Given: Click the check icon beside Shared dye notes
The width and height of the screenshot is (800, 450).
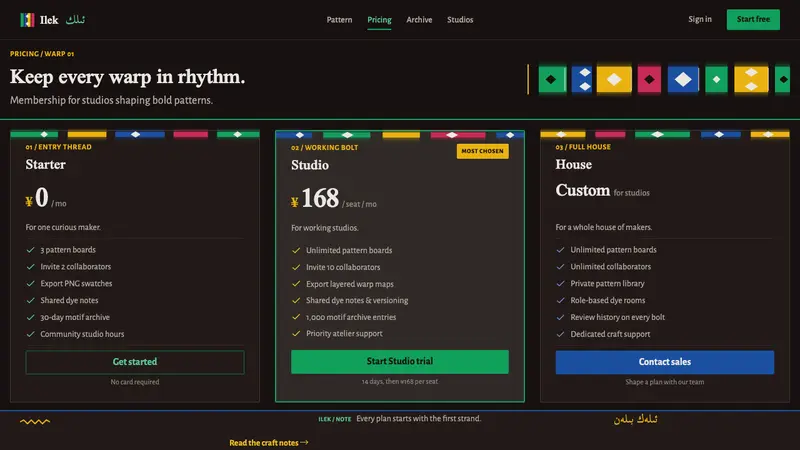Looking at the screenshot, I should 31,301.
